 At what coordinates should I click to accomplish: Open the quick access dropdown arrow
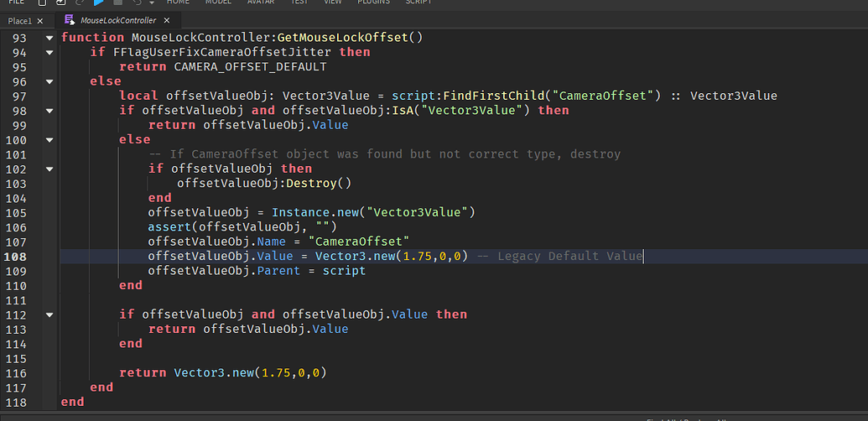152,3
